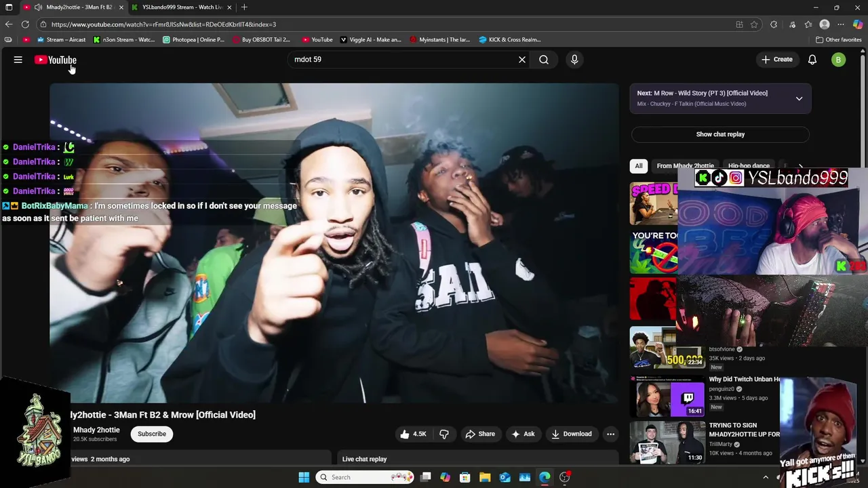The width and height of the screenshot is (868, 488).
Task: Open Why Did Twitch Unban video thumbnail
Action: coord(667,397)
